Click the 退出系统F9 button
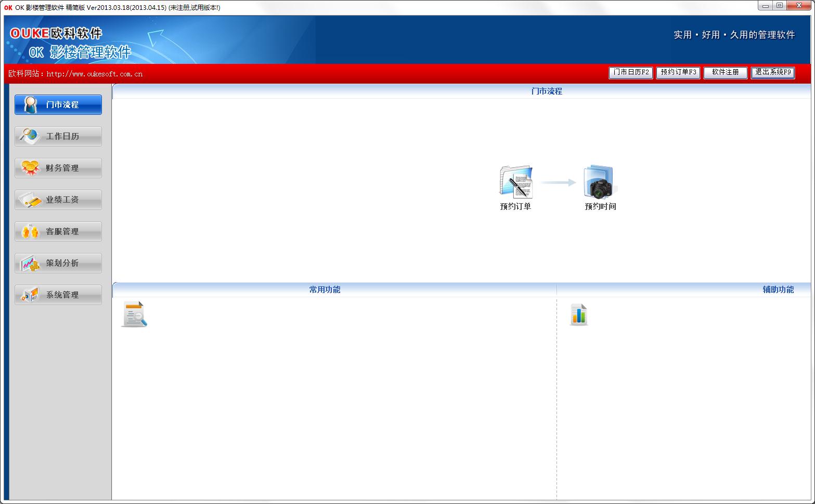The width and height of the screenshot is (815, 504). (x=773, y=73)
